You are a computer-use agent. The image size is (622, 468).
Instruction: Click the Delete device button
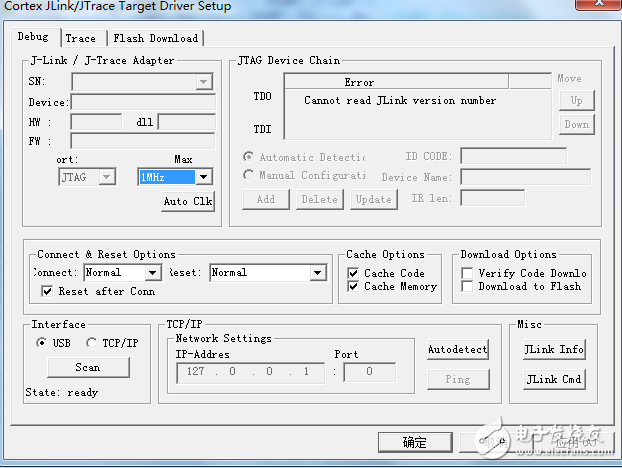pyautogui.click(x=320, y=199)
